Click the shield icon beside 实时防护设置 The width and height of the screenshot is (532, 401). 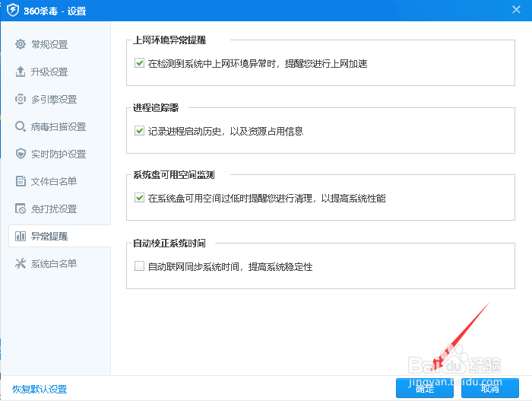click(x=21, y=154)
